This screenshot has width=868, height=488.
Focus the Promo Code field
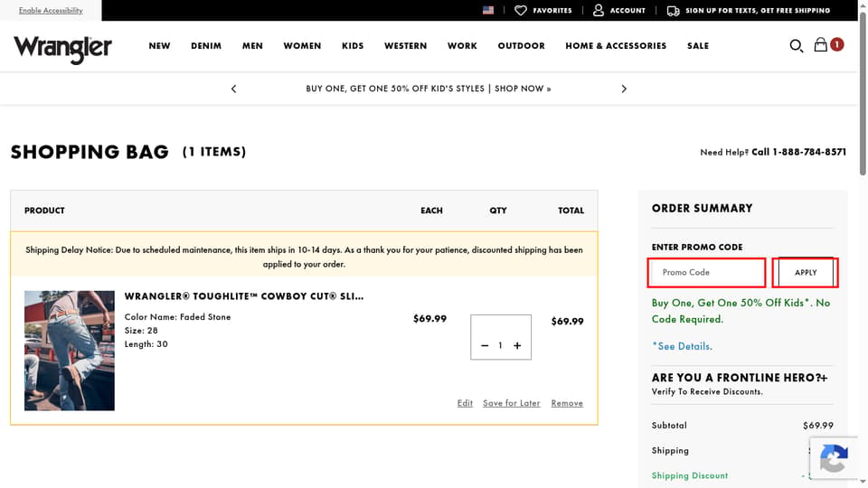706,272
